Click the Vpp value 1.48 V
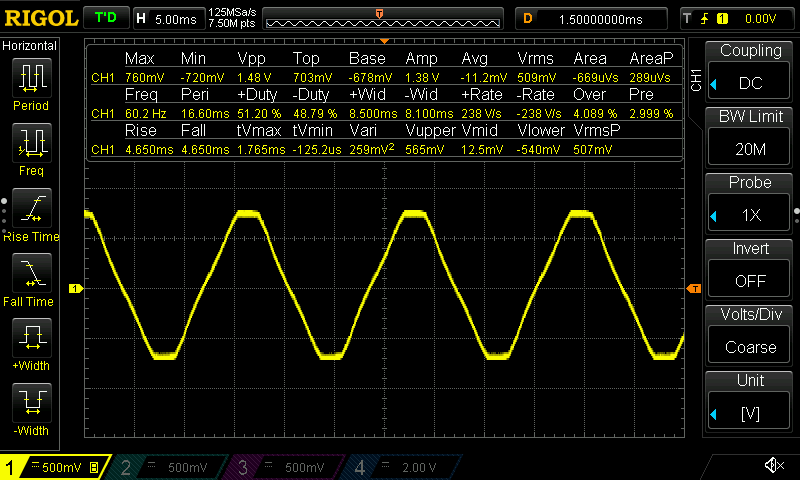Viewport: 800px width, 480px height. click(254, 78)
